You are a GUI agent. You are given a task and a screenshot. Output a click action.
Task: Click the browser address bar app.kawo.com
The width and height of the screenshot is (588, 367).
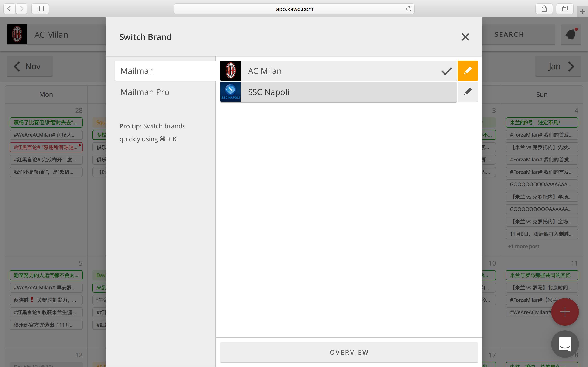(294, 9)
